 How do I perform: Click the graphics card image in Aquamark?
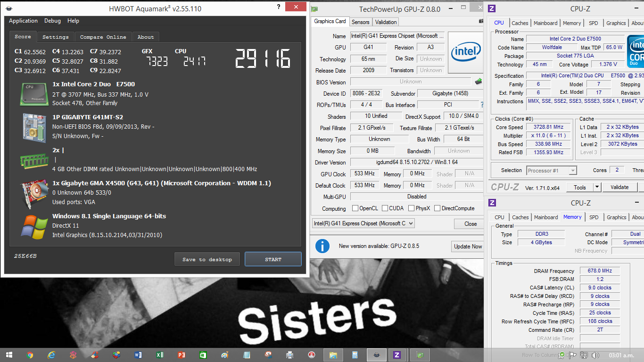pos(34,194)
